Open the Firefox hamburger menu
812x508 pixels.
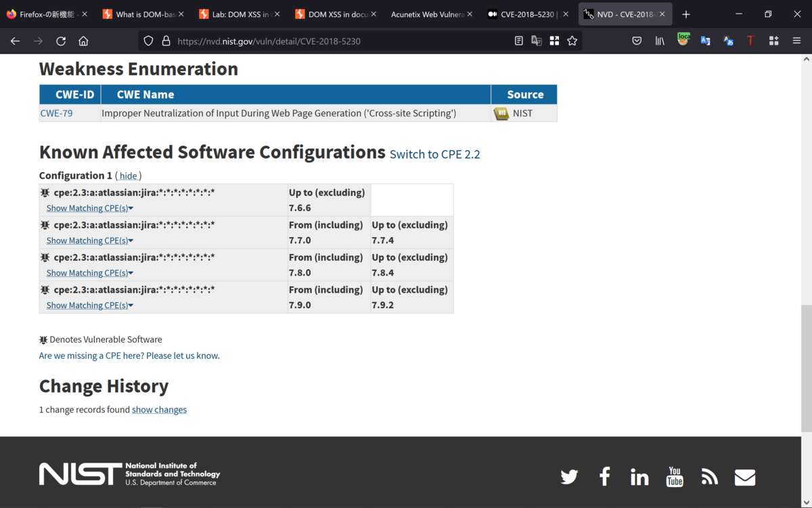[796, 41]
